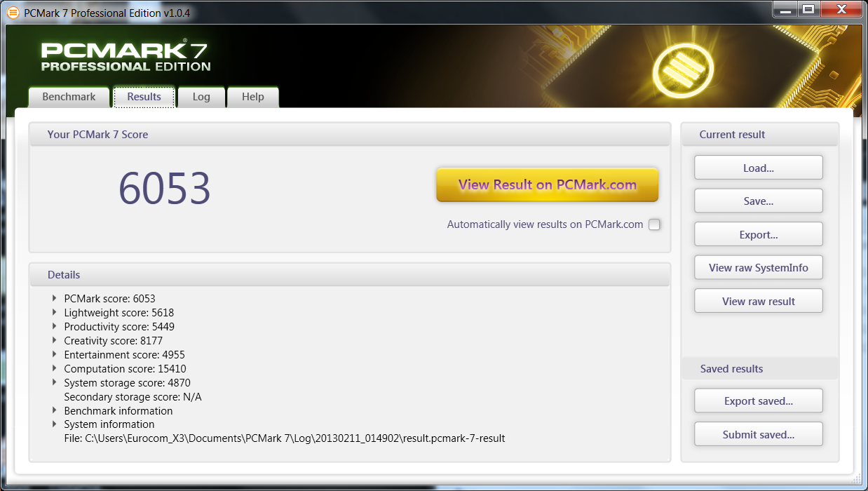The height and width of the screenshot is (491, 868).
Task: Expand the Lightweight score row arrow
Action: pyautogui.click(x=55, y=312)
